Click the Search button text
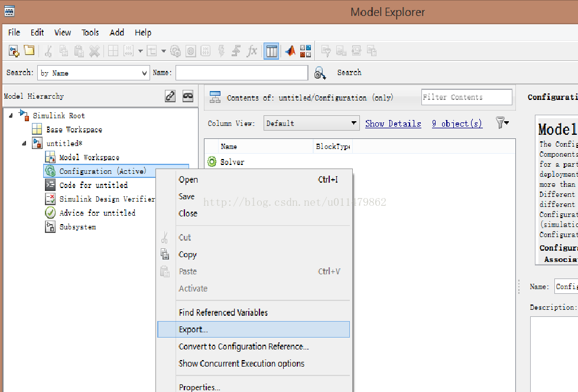 (x=349, y=73)
